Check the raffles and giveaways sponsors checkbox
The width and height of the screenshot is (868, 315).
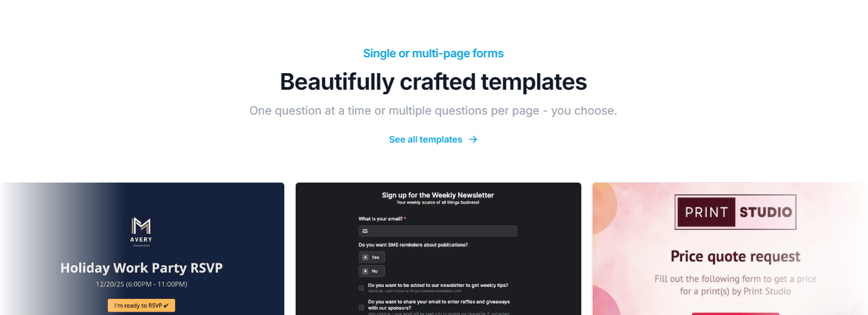[361, 307]
